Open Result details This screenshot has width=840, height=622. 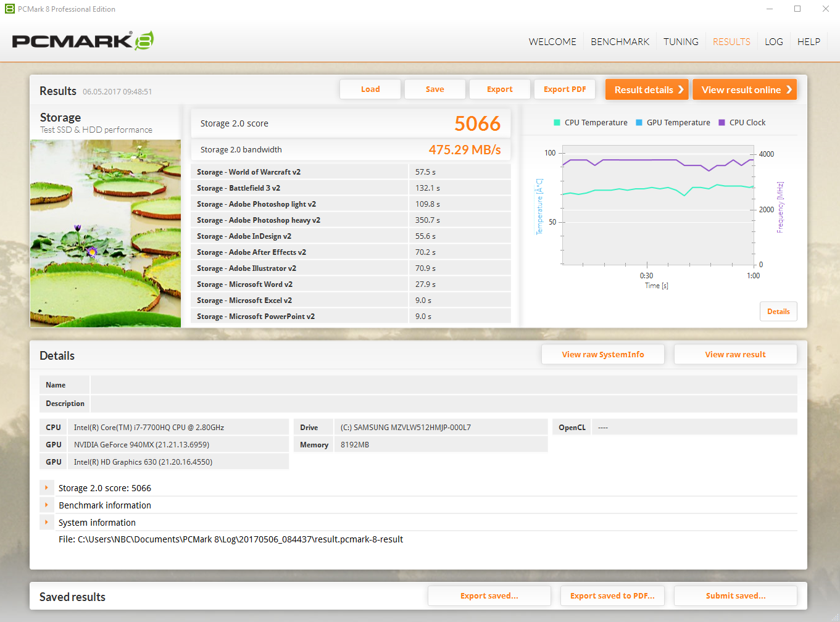(647, 89)
